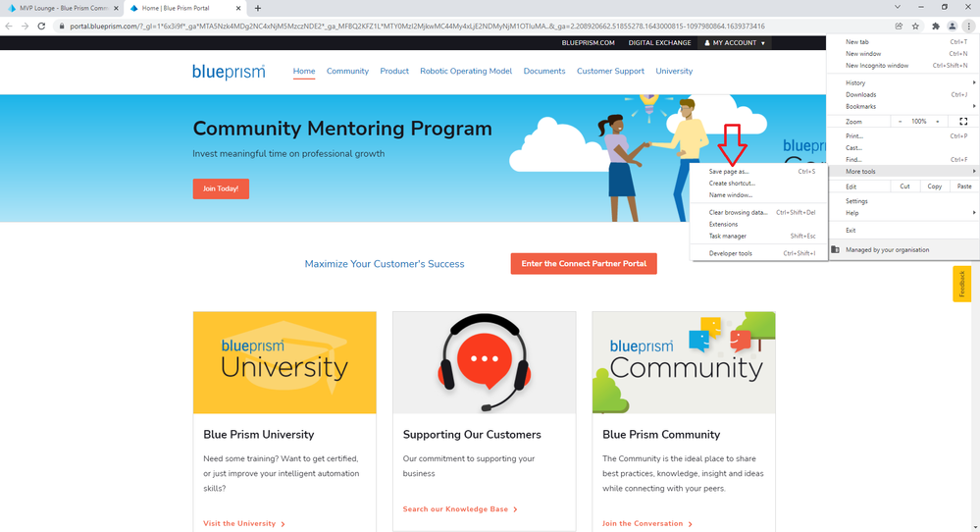
Task: Close the MVP Lounge tab
Action: (x=117, y=8)
